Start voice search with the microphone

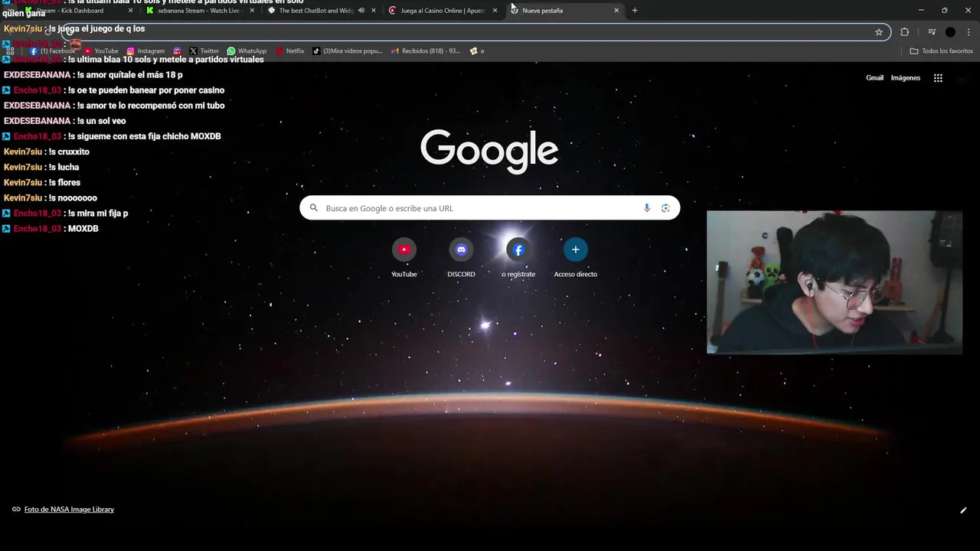point(647,208)
